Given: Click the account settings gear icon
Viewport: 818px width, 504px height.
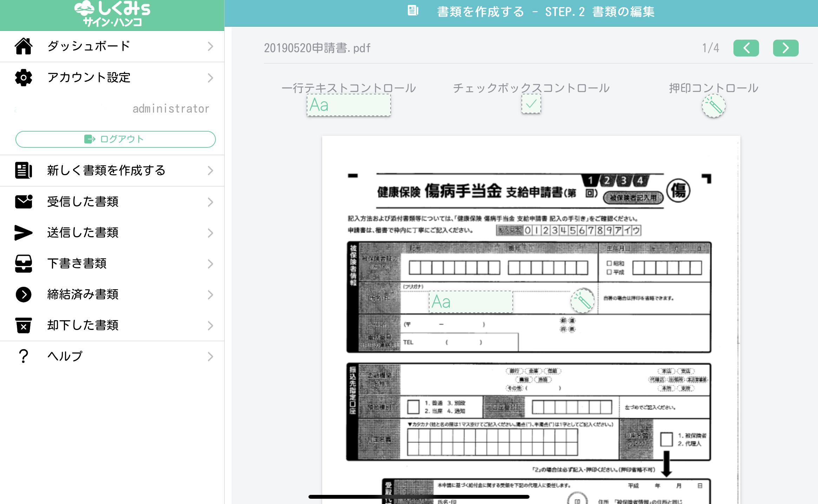Looking at the screenshot, I should [23, 78].
